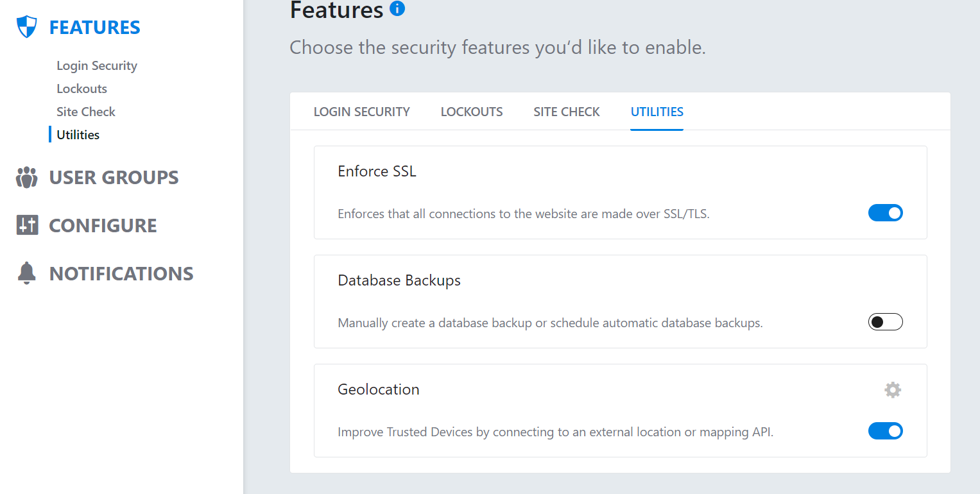Turn off the Geolocation toggle
980x494 pixels.
click(885, 431)
